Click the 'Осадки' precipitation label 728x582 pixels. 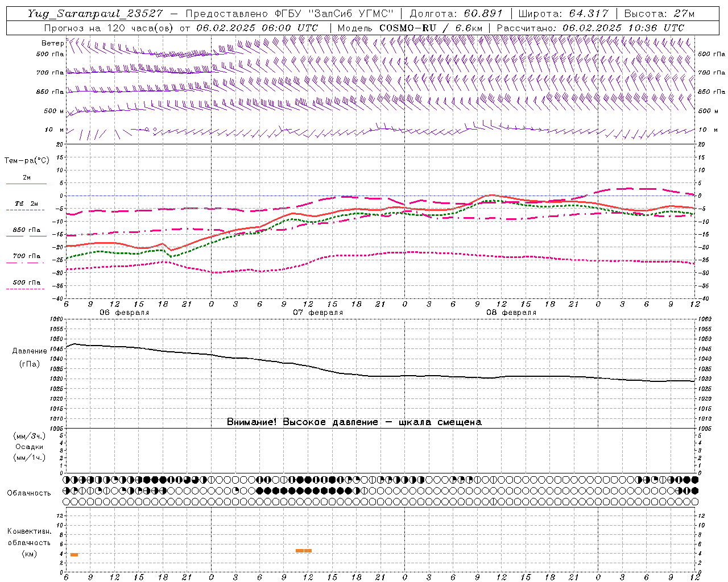pyautogui.click(x=30, y=447)
